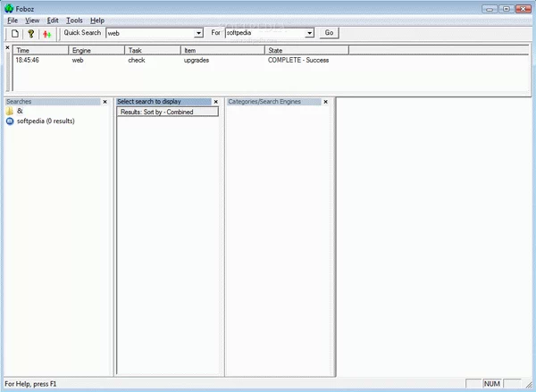Click the Select search to display title
This screenshot has height=392, width=536.
(x=149, y=102)
